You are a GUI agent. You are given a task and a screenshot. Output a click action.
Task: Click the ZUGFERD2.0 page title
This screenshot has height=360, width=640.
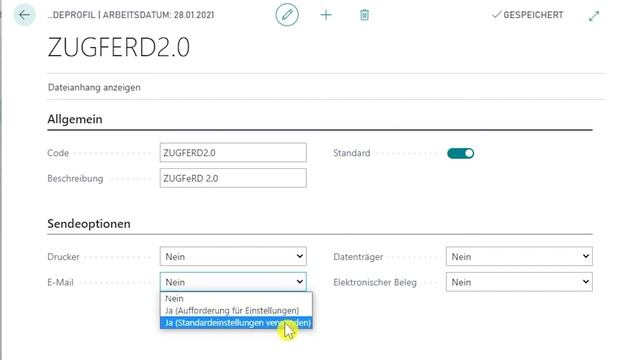coord(119,47)
